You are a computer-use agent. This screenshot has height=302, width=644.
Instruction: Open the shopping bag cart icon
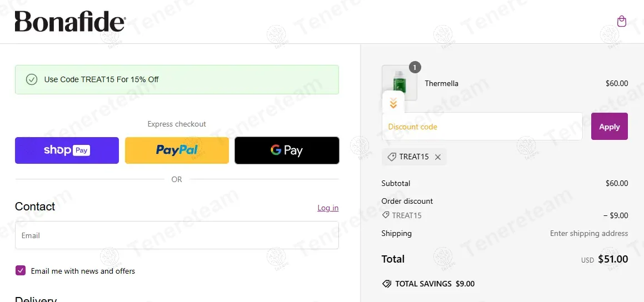click(x=622, y=22)
